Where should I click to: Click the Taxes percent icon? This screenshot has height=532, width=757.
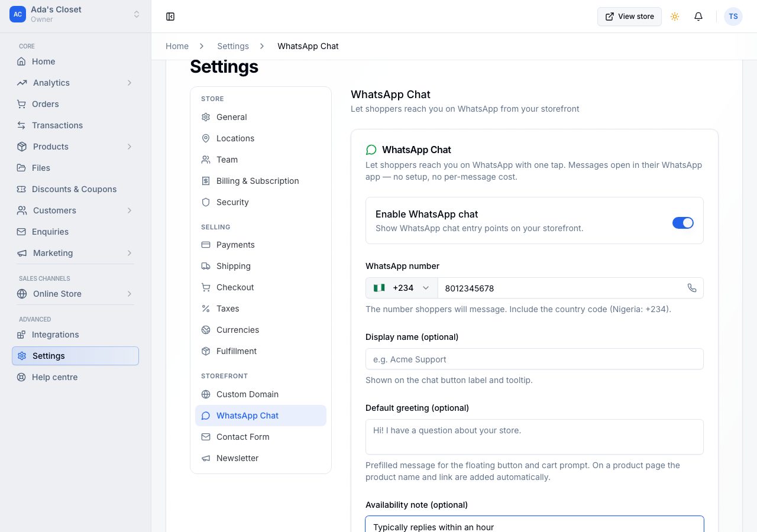pyautogui.click(x=206, y=309)
